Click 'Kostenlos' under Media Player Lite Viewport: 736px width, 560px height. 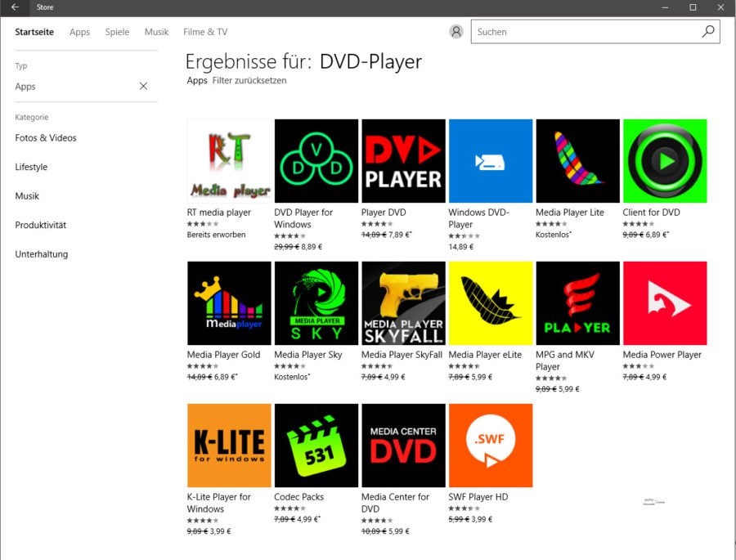coord(554,235)
